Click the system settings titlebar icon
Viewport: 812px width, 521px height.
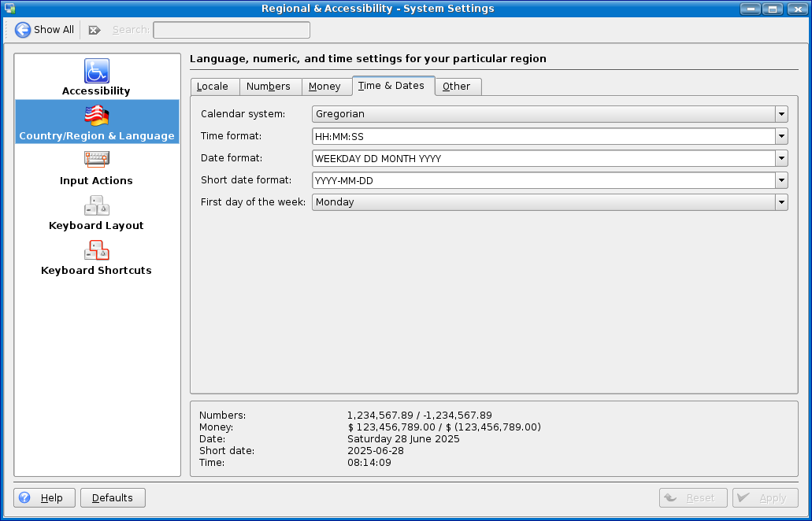[9, 9]
